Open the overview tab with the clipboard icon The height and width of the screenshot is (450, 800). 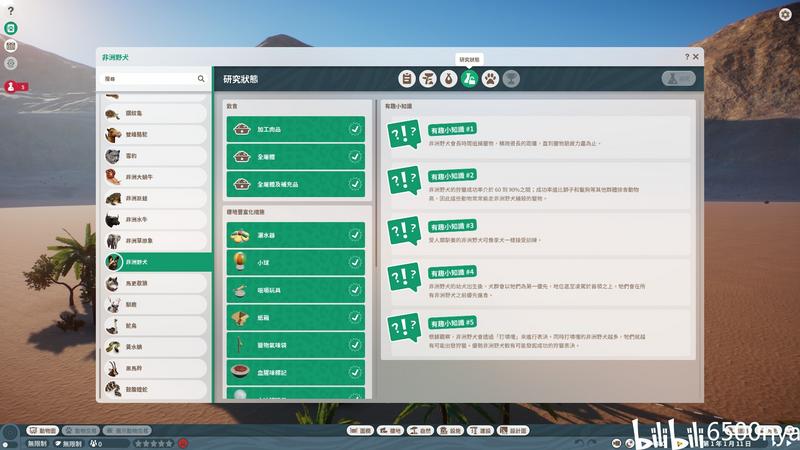tap(407, 79)
